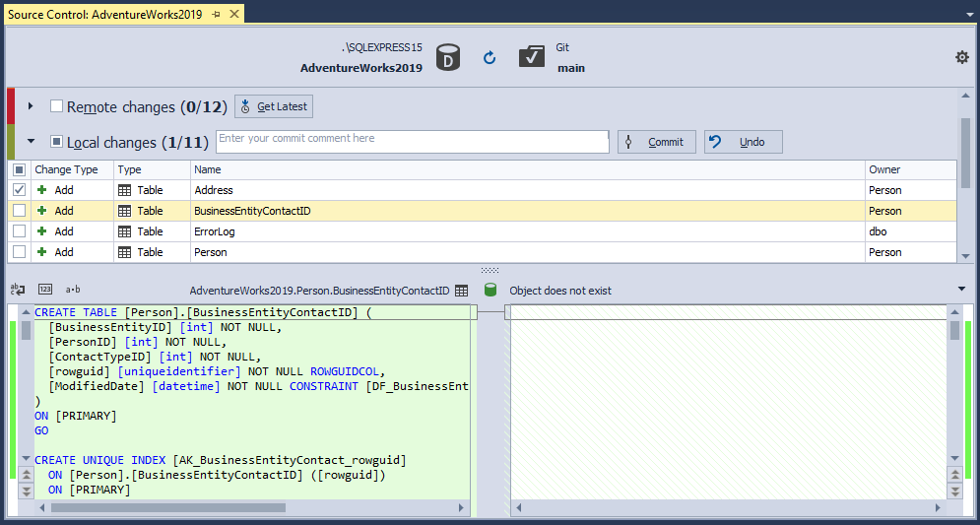Click the [PersonID] [int] NOT NULL line

pyautogui.click(x=137, y=343)
